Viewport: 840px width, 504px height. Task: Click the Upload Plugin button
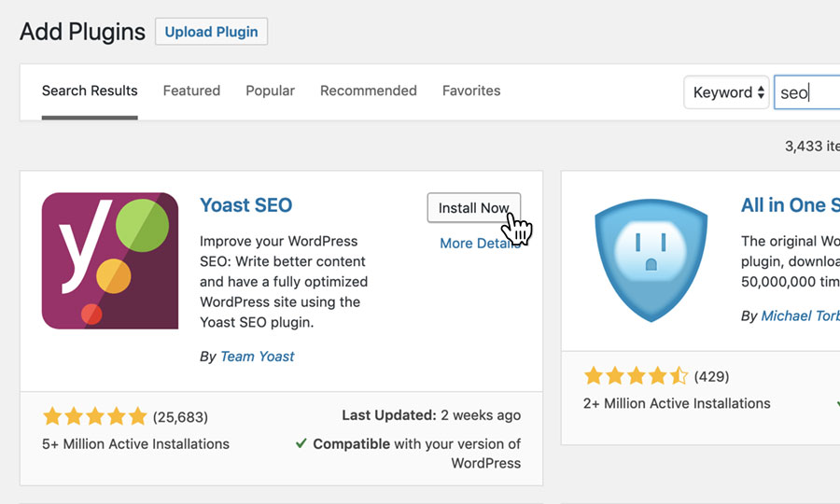pyautogui.click(x=211, y=32)
